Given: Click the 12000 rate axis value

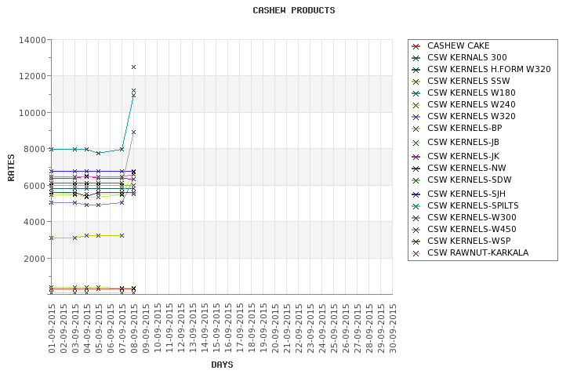Looking at the screenshot, I should pyautogui.click(x=32, y=76).
